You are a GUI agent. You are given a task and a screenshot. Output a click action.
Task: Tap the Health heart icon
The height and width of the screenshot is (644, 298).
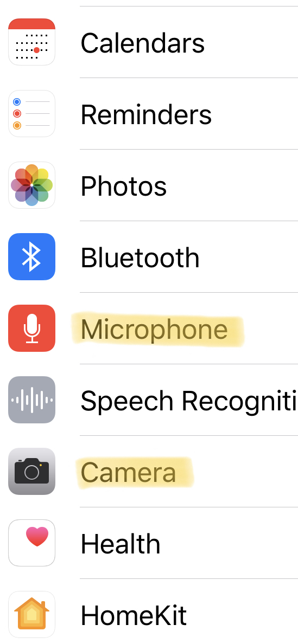(x=31, y=543)
